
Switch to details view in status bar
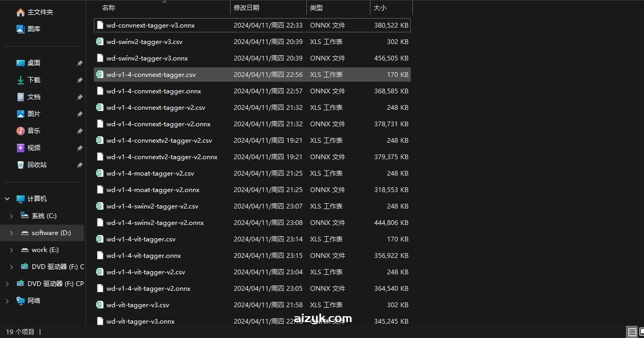coord(632,332)
